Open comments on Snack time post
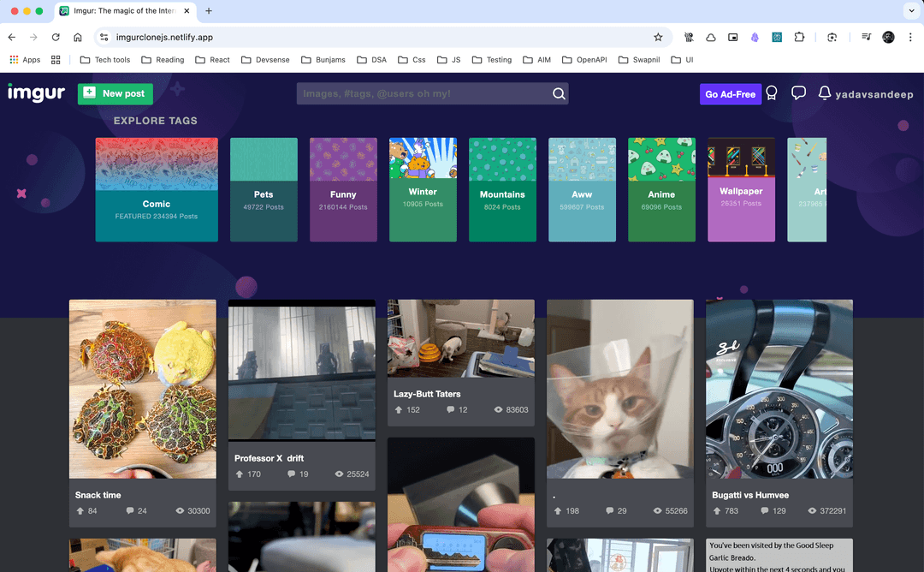Screen dimensions: 924x572 coord(130,510)
